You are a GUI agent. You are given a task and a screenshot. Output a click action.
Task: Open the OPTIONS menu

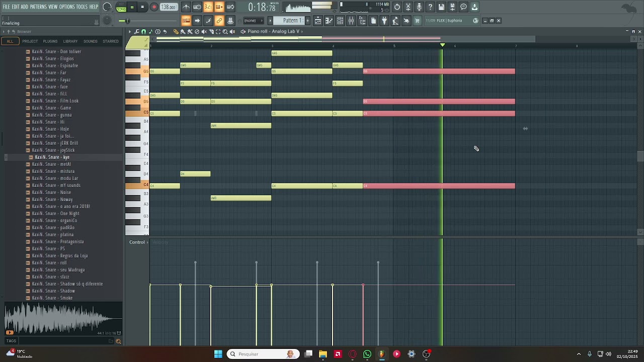click(67, 7)
